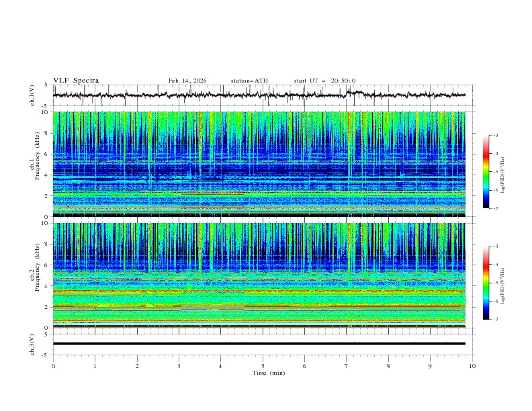Click the color scale bar beside ch.2 spectrogram
The width and height of the screenshot is (532, 411).
486,283
